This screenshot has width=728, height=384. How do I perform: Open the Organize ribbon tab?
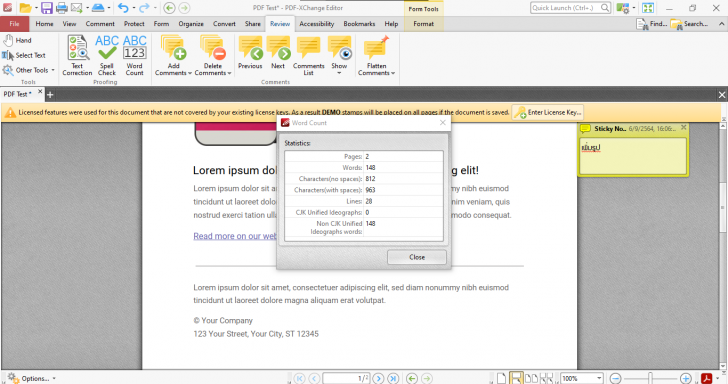tap(191, 24)
